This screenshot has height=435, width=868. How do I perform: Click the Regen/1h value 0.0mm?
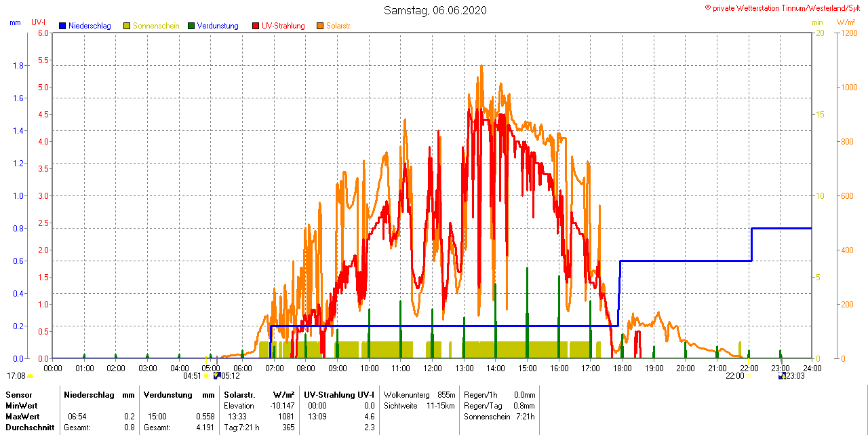(x=524, y=394)
